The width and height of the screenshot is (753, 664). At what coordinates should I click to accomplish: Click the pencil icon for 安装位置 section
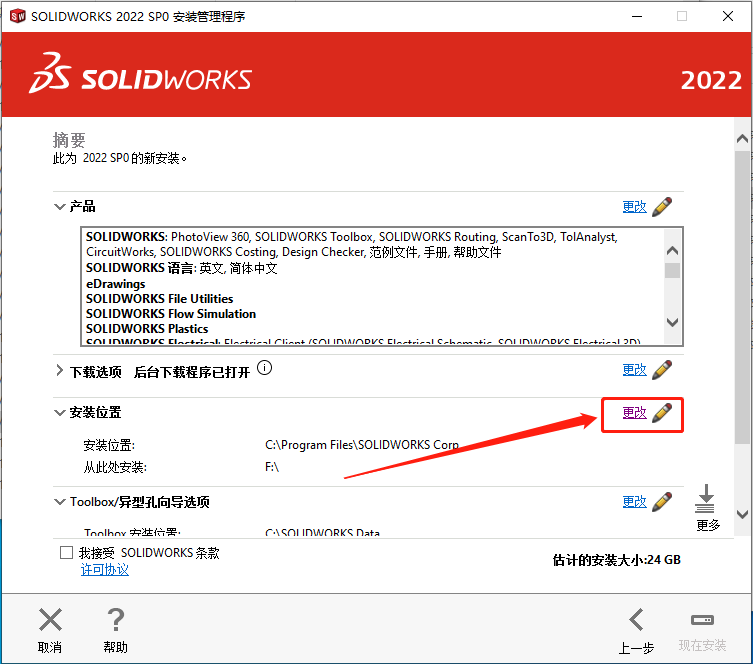click(x=662, y=413)
